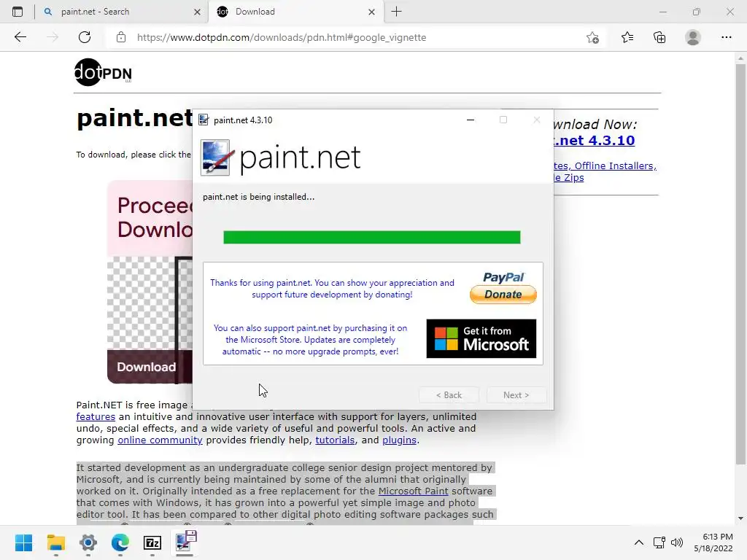Open the clock and date flyout
Screen dimensions: 747x560
point(713,542)
